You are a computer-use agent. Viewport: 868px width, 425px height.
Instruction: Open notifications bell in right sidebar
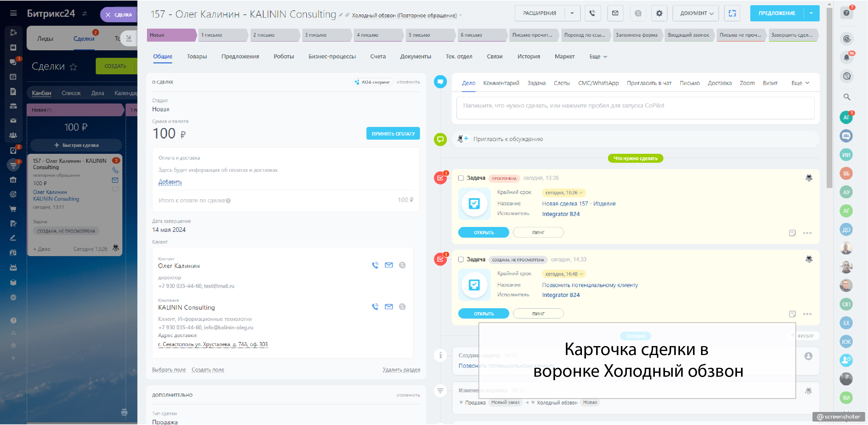click(x=846, y=58)
